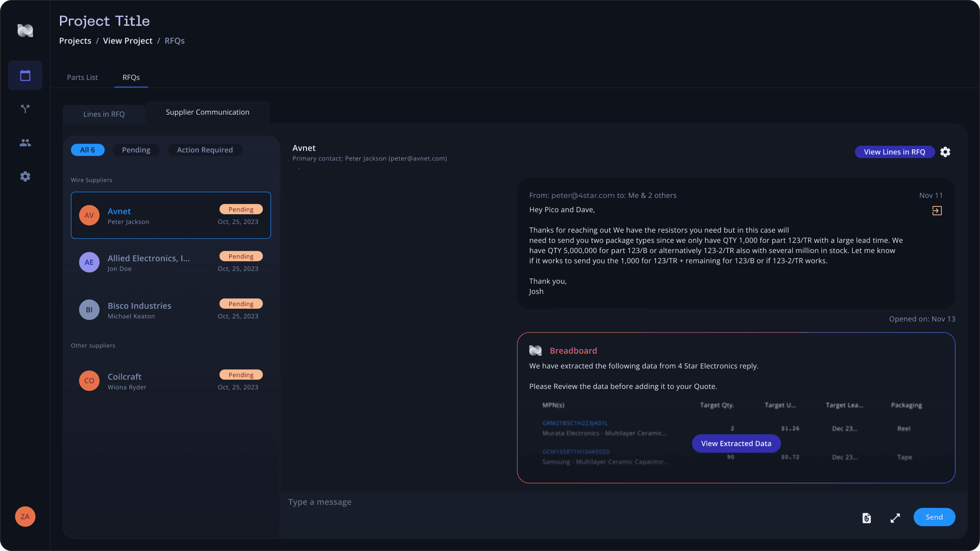Click the MPN(s) column header
Screen dimensions: 980x551
tap(553, 405)
